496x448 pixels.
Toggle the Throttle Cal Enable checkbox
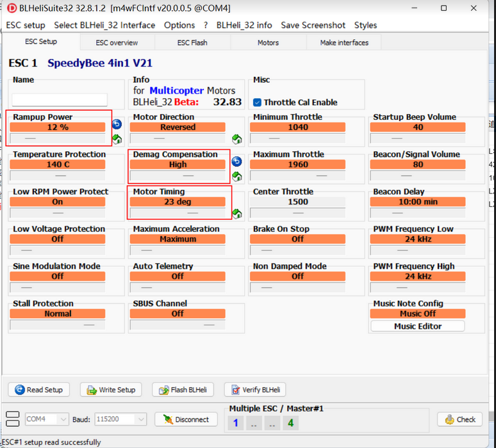(258, 103)
